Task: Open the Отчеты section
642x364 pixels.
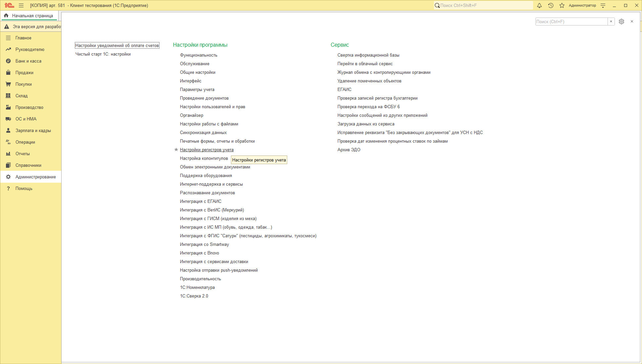Action: [31, 154]
